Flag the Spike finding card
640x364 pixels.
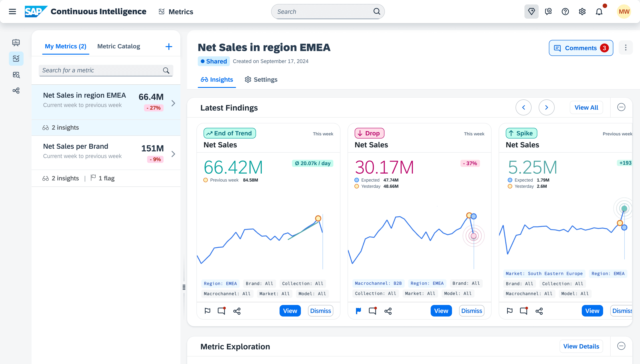coord(510,311)
